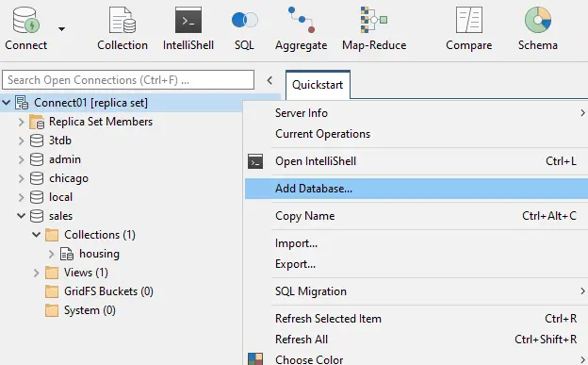Click the Connect01 server icon
This screenshot has height=365, width=588.
pos(22,103)
